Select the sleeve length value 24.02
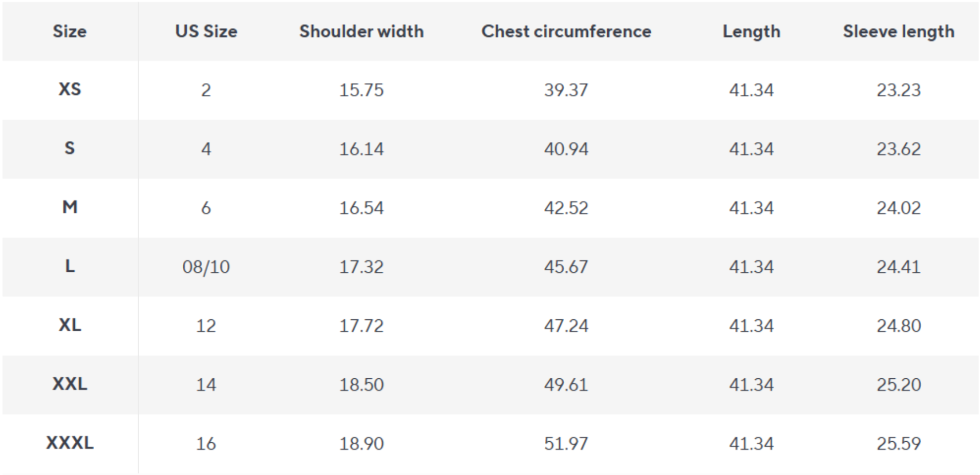 coord(899,208)
